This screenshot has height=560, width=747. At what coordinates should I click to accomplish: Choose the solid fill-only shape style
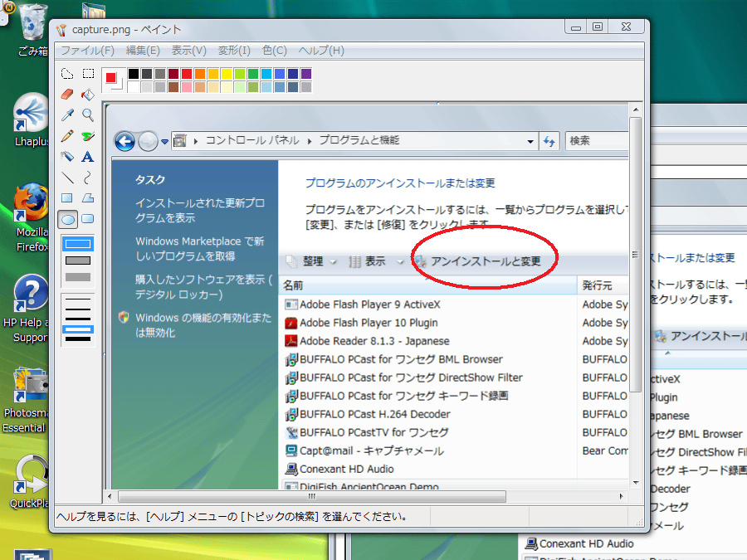pos(78,277)
